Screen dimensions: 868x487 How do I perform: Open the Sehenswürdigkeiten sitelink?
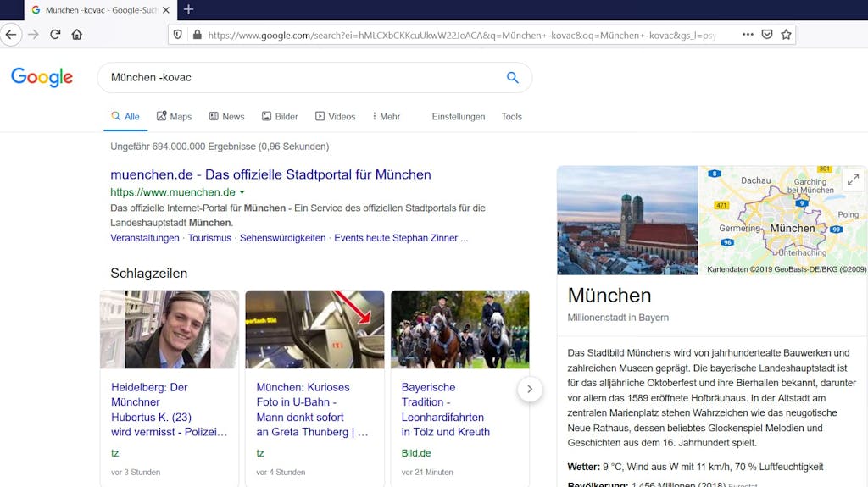point(282,238)
